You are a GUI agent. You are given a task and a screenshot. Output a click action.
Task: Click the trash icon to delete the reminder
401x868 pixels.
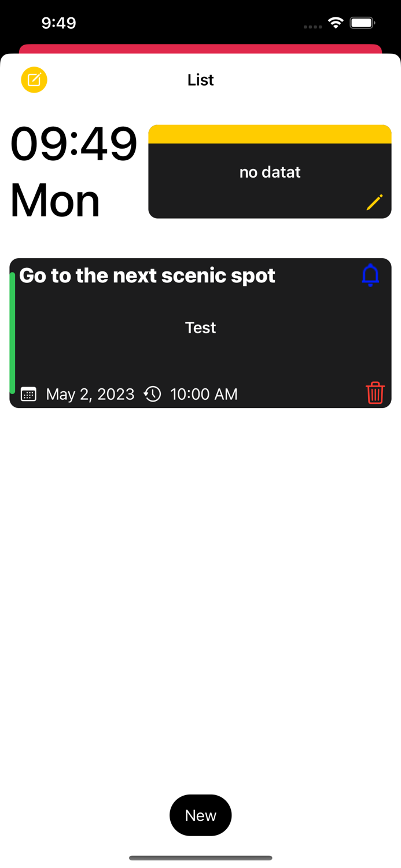(x=375, y=394)
